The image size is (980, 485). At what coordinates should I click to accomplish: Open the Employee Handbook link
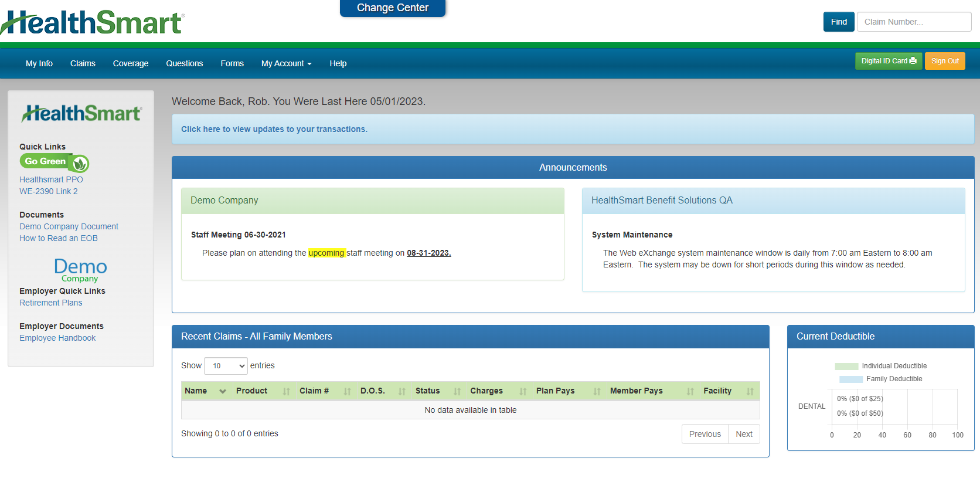tap(57, 338)
